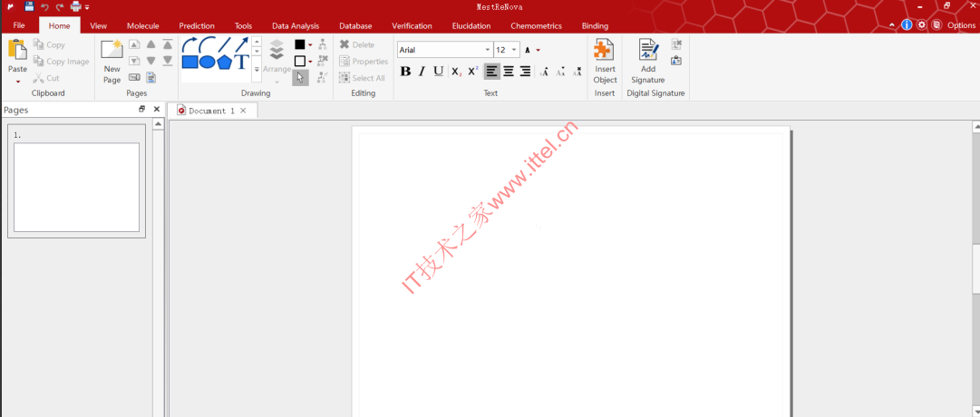Viewport: 980px width, 417px height.
Task: Click Add Signature button
Action: [648, 62]
